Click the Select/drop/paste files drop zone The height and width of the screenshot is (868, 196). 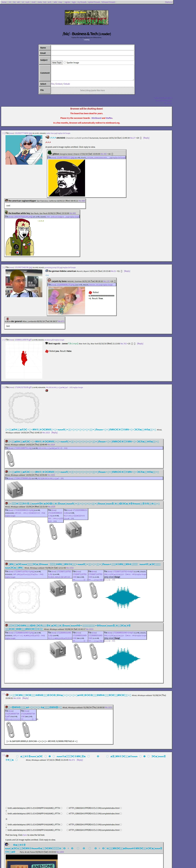(92, 90)
